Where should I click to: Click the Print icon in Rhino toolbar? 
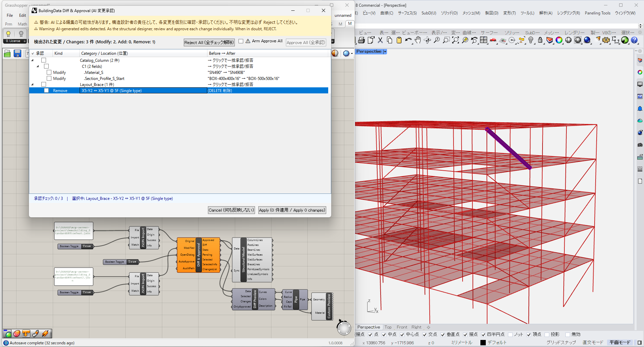pos(361,40)
